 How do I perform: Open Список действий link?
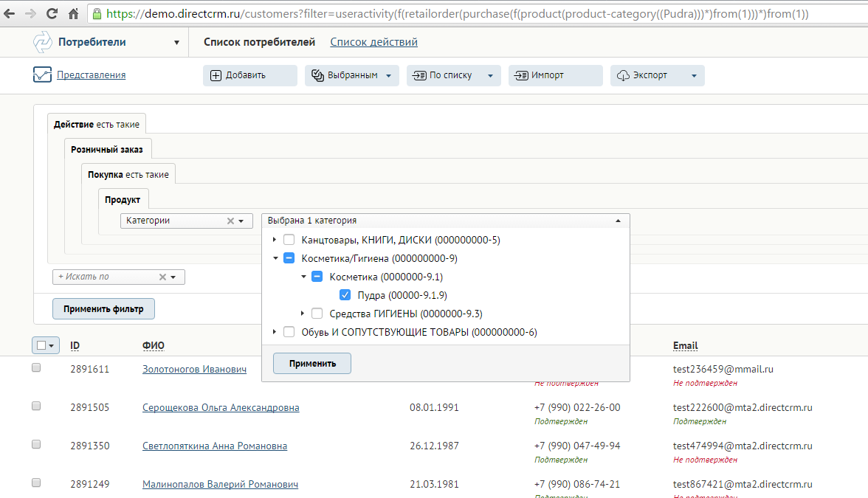tap(373, 42)
